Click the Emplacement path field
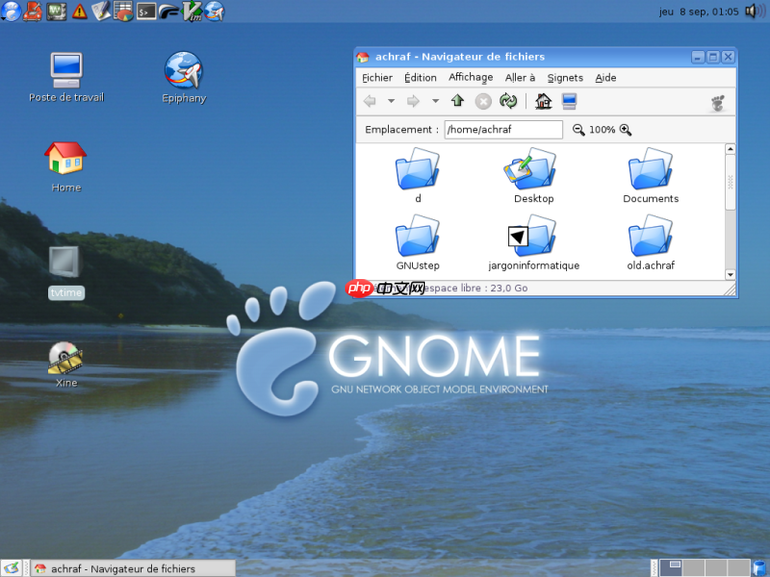 (503, 130)
